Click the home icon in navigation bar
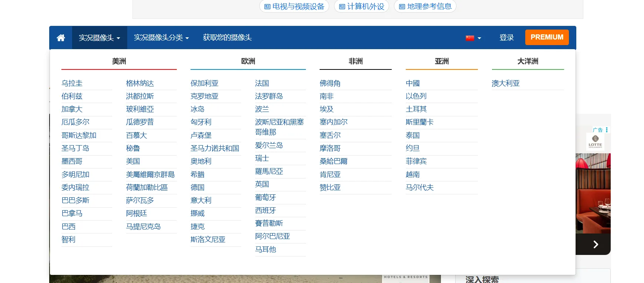Viewport: 644px width, 283px height. pyautogui.click(x=61, y=38)
